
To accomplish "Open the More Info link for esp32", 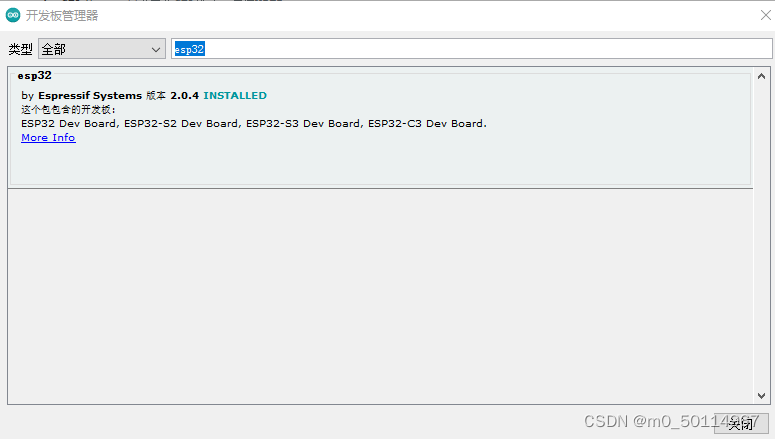I will [48, 137].
